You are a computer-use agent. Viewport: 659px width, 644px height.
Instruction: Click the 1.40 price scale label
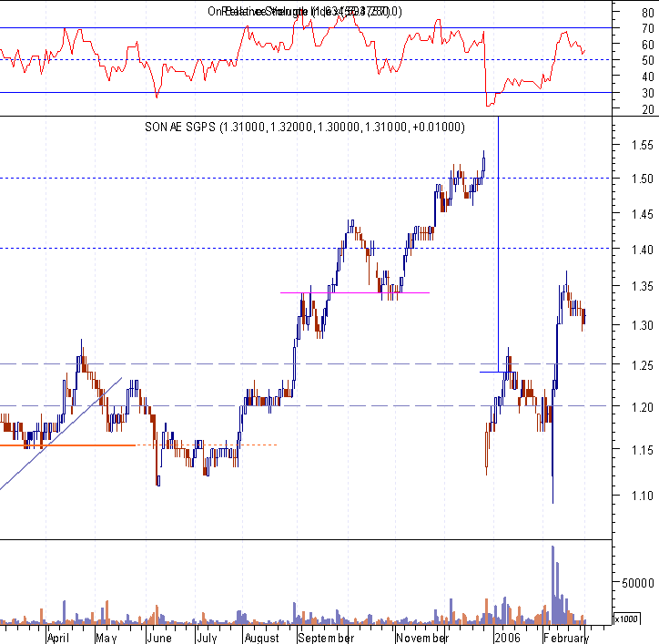(x=643, y=250)
